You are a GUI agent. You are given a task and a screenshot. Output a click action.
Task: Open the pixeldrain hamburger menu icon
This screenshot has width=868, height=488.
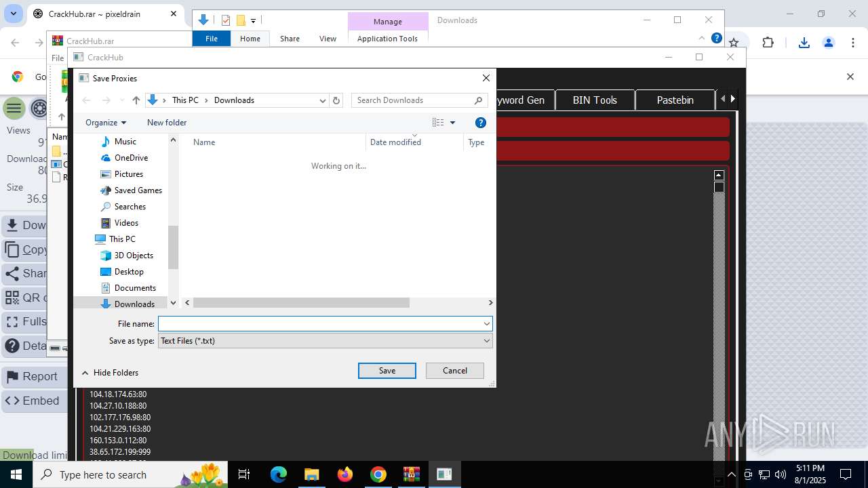click(x=14, y=108)
